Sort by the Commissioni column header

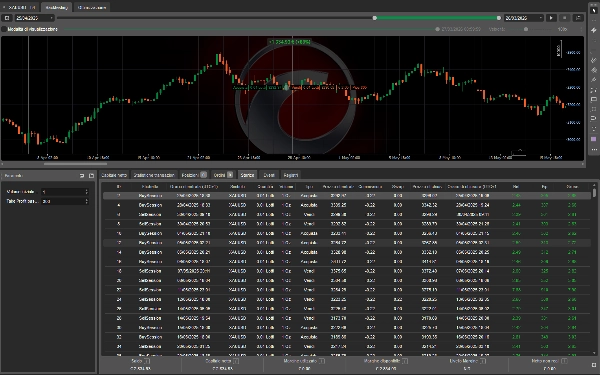(x=370, y=187)
